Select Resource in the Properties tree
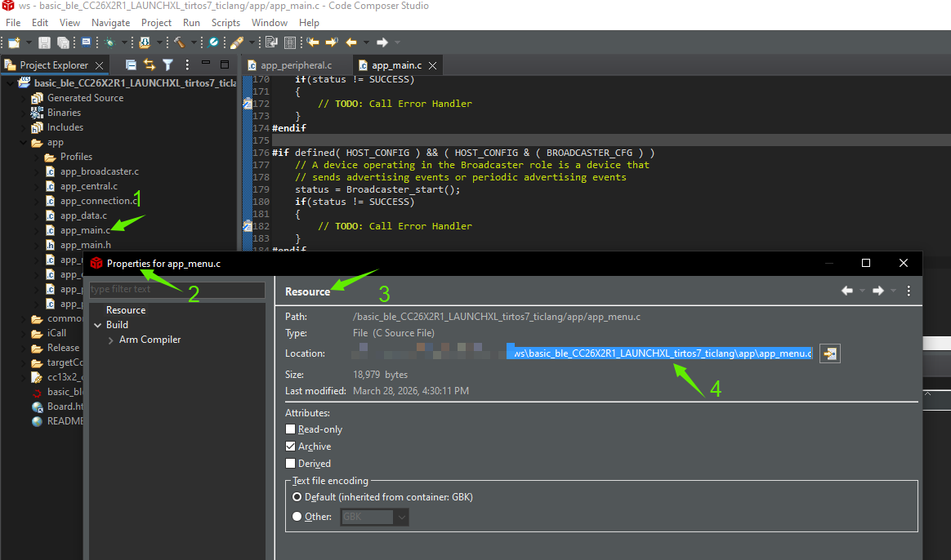The image size is (951, 560). coord(126,310)
